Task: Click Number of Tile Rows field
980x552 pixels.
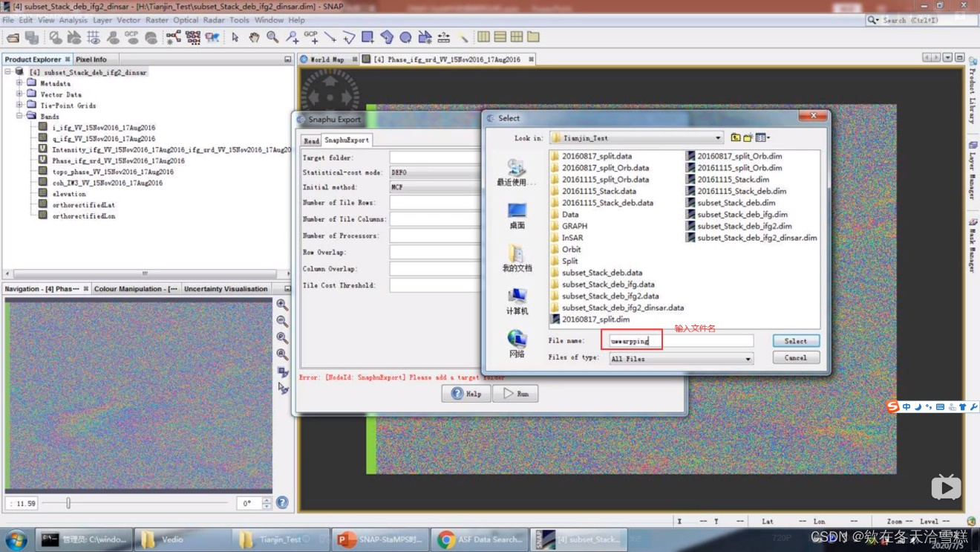Action: 435,203
